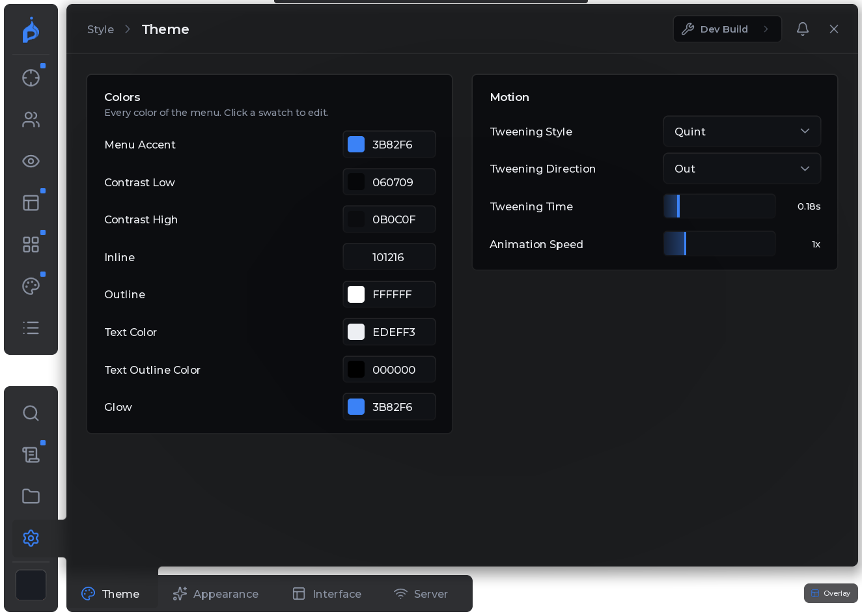Click the Overlay button in corner
862x616 pixels.
click(x=831, y=593)
